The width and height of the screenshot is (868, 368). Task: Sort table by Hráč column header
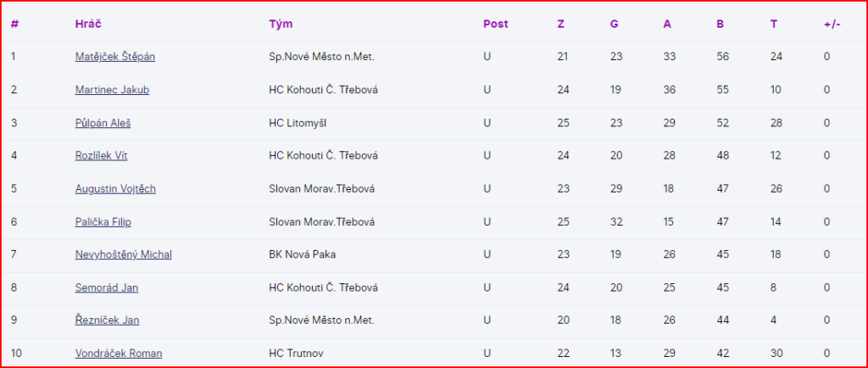tap(87, 24)
